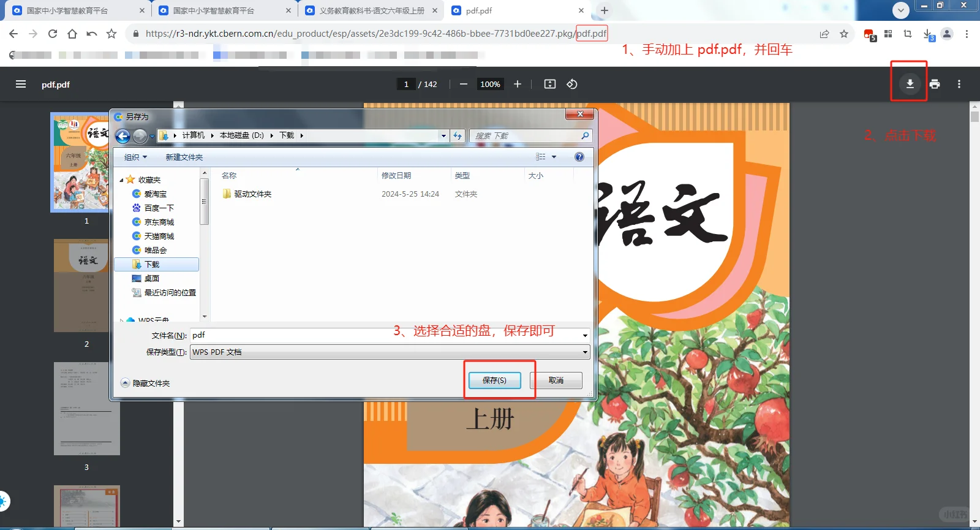980x530 pixels.
Task: Click 新建文件夹 button
Action: (184, 157)
